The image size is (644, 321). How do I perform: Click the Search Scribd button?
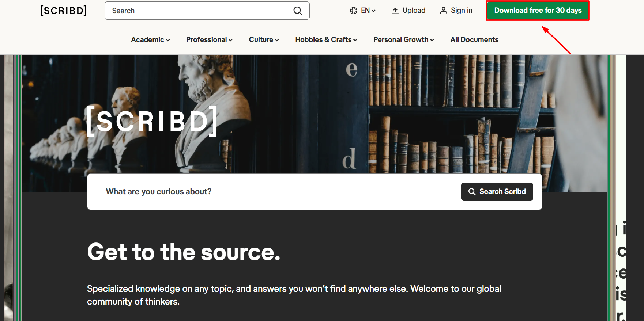[x=497, y=192]
